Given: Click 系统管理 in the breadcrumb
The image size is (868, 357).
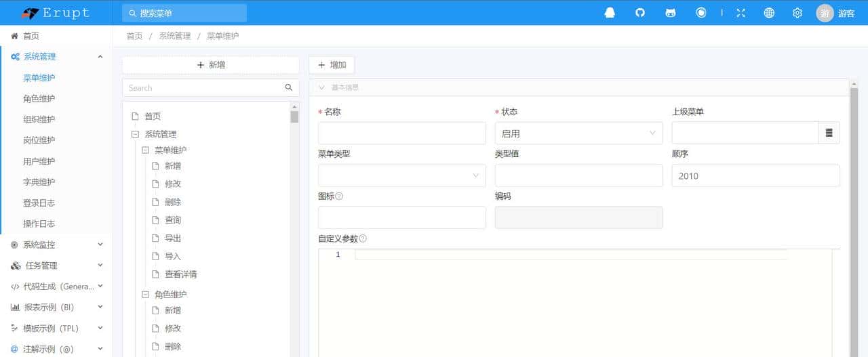Looking at the screenshot, I should [175, 36].
